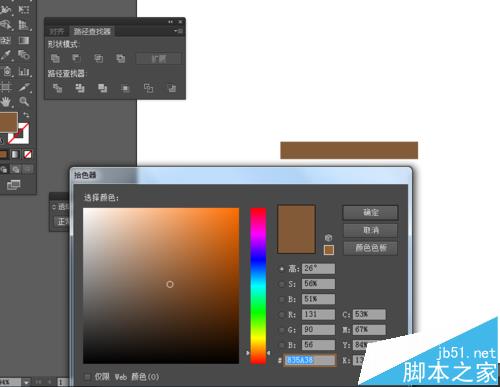Swap fill and stroke colors arrow
The width and height of the screenshot is (500, 387).
[x=26, y=115]
